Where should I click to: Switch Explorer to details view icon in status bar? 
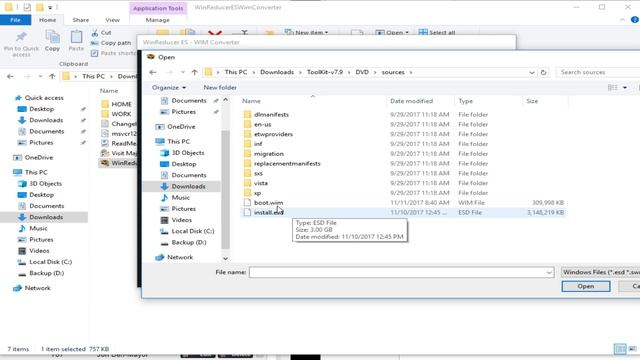620,349
